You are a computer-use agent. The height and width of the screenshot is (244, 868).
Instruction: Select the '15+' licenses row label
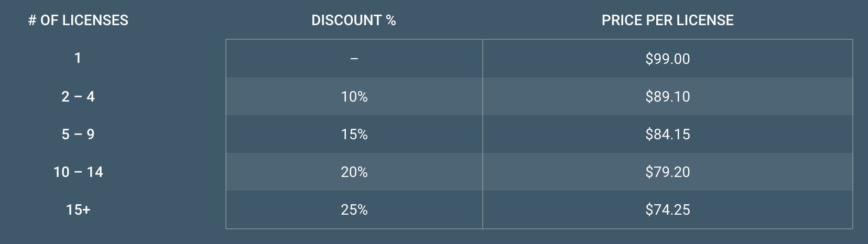(x=78, y=209)
